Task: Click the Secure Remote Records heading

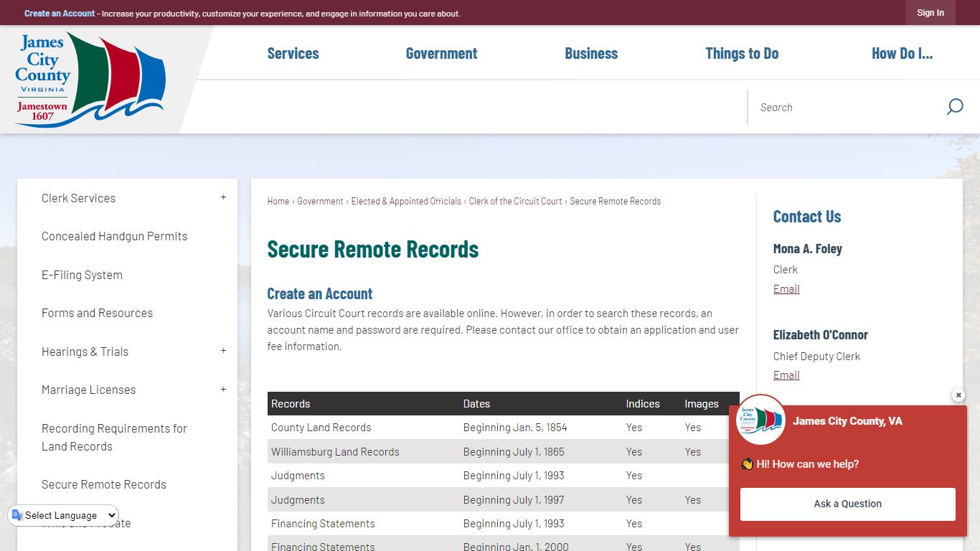Action: (372, 249)
